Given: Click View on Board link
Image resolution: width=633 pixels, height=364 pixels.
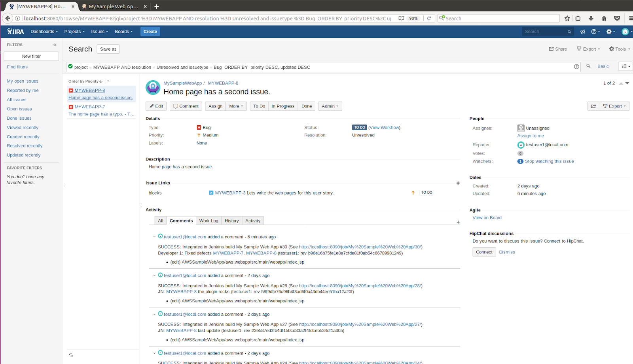Looking at the screenshot, I should [487, 218].
